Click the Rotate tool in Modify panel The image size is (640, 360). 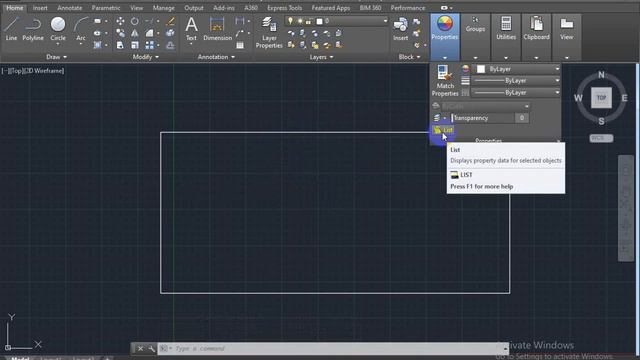pos(135,21)
